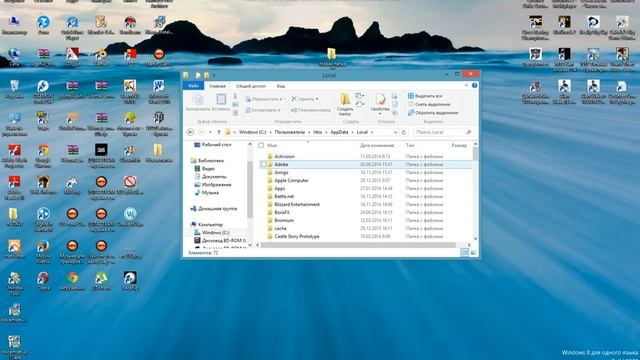Click the blue Help question mark icon
This screenshot has width=640, height=360.
coord(474,86)
